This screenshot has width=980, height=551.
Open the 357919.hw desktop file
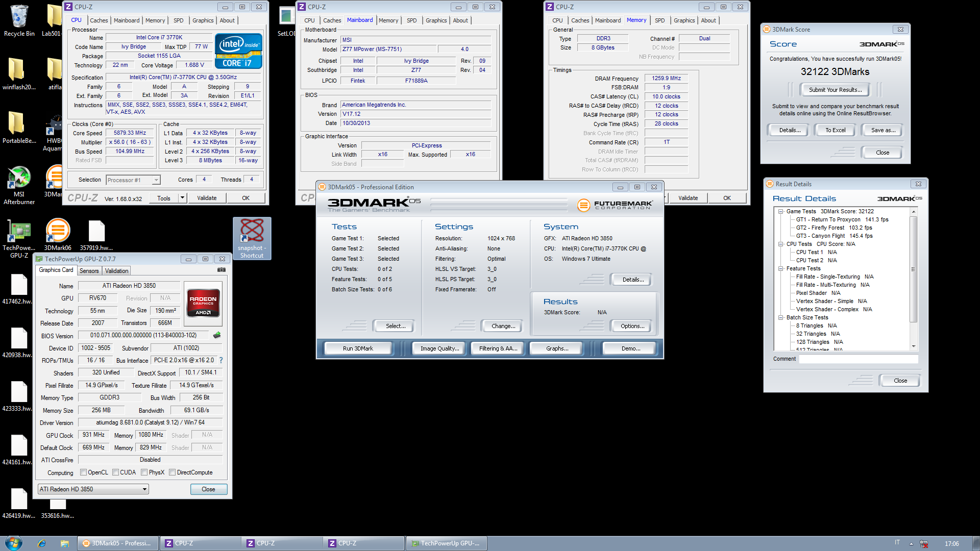(96, 235)
